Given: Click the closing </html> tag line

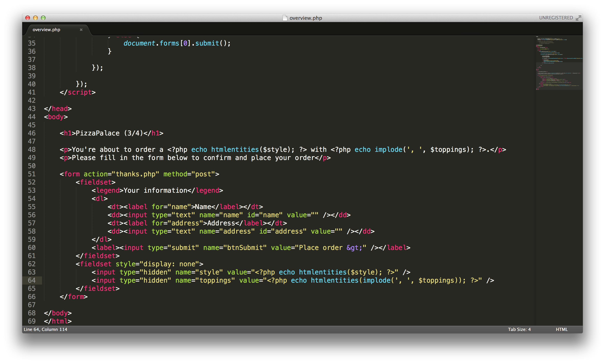Looking at the screenshot, I should click(x=58, y=321).
